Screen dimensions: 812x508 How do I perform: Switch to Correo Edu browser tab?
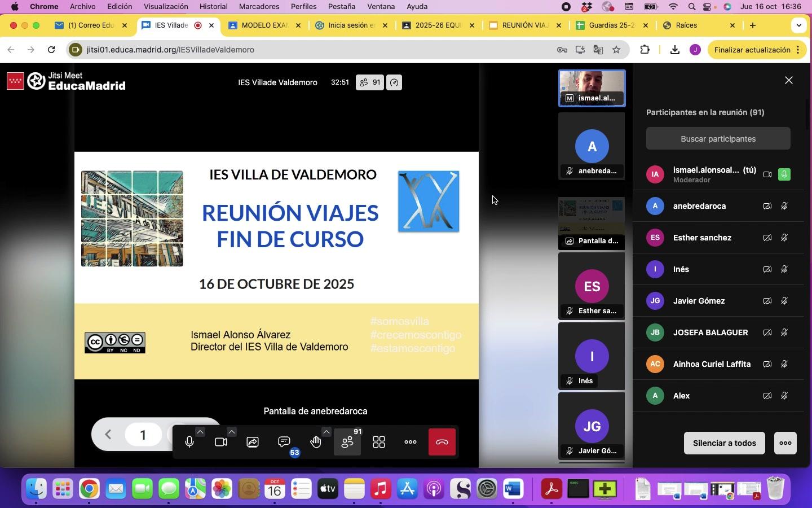(x=91, y=25)
